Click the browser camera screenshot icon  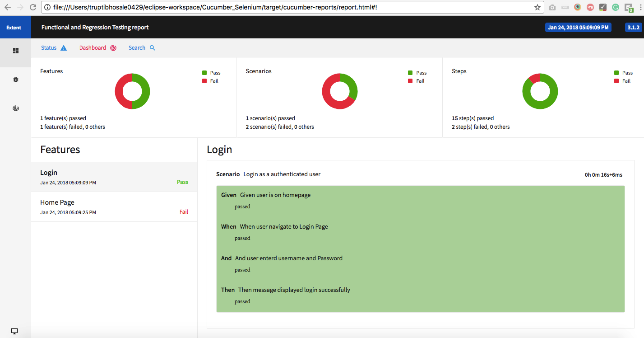552,7
